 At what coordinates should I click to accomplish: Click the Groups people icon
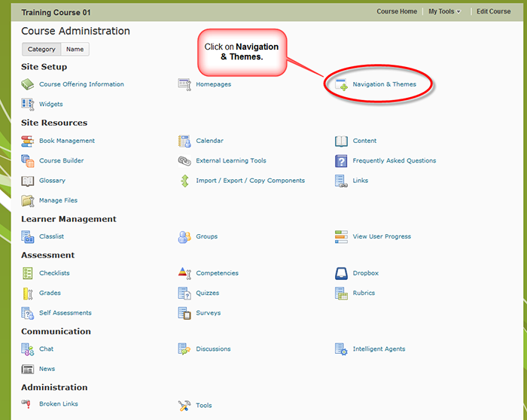point(184,237)
